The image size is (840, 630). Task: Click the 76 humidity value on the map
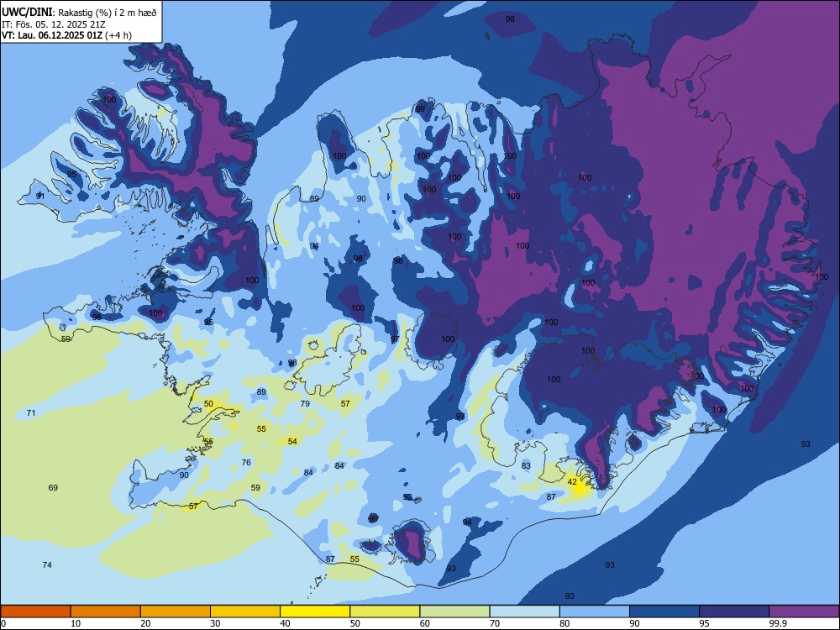pos(246,462)
